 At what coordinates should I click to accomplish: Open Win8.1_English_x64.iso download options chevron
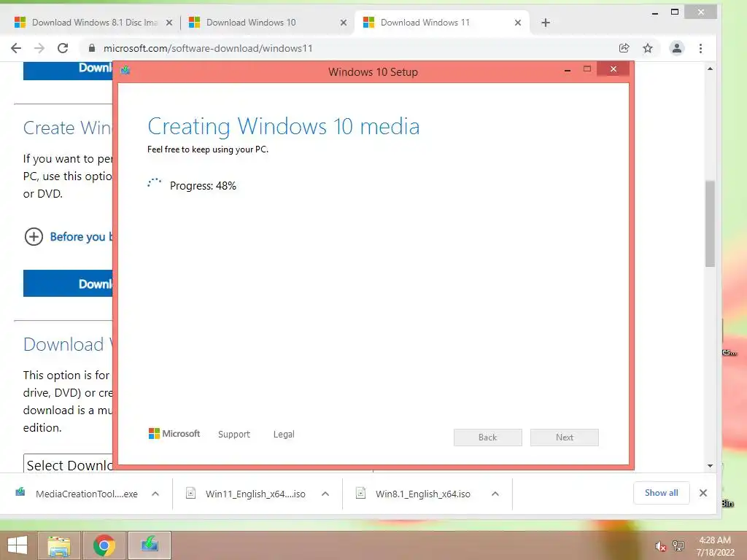[495, 494]
